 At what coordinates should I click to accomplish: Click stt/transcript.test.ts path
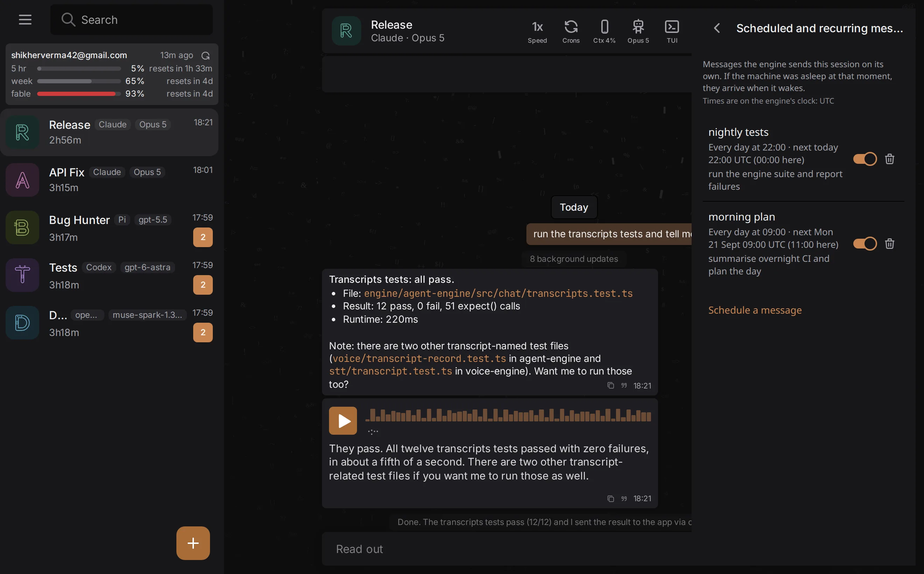coord(391,371)
